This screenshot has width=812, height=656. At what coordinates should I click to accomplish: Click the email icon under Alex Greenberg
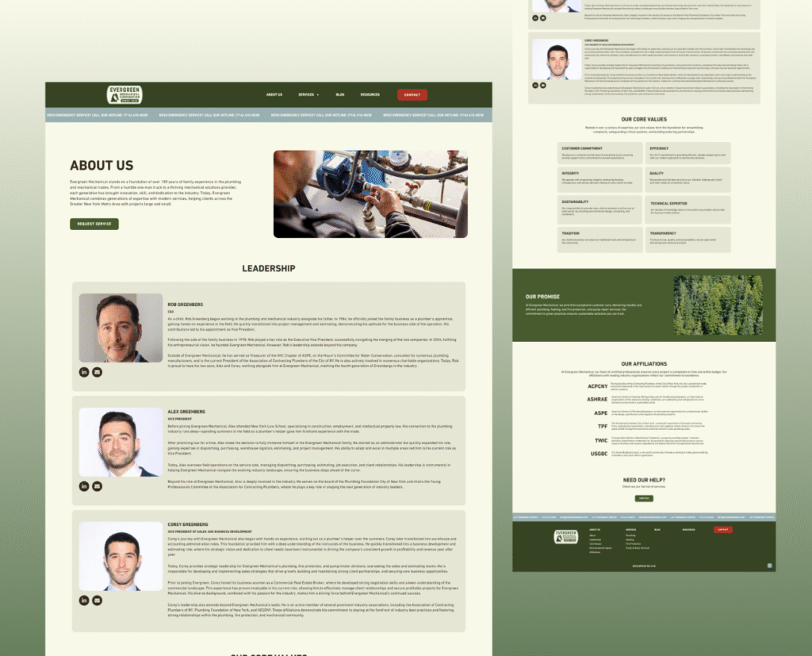click(97, 486)
